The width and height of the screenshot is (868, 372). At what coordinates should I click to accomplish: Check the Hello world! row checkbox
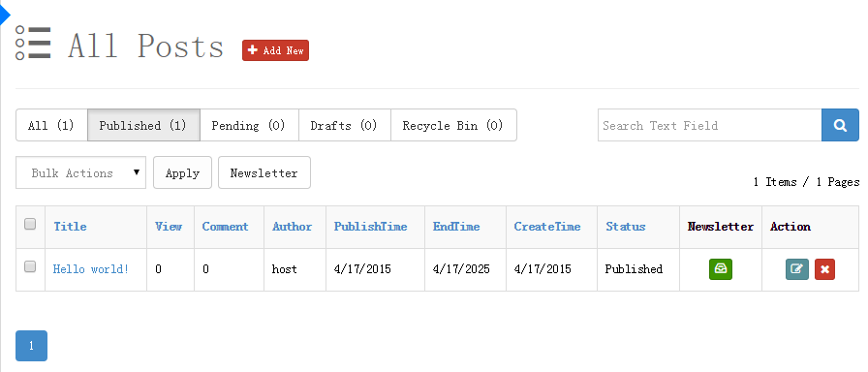click(30, 266)
